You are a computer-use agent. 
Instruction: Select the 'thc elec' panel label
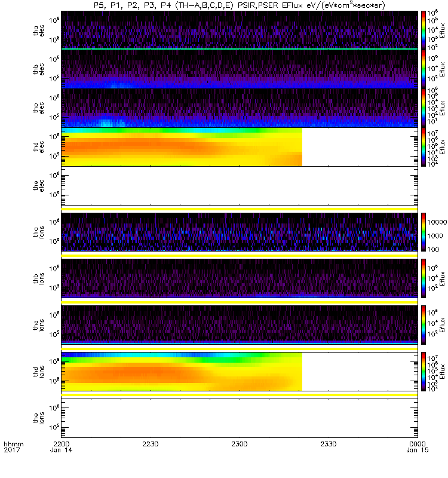click(x=38, y=108)
